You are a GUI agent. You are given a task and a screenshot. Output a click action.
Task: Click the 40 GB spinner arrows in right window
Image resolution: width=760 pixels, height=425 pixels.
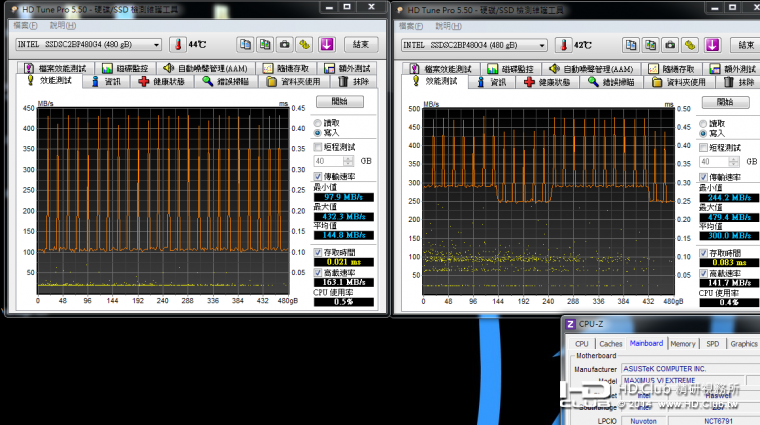(734, 161)
